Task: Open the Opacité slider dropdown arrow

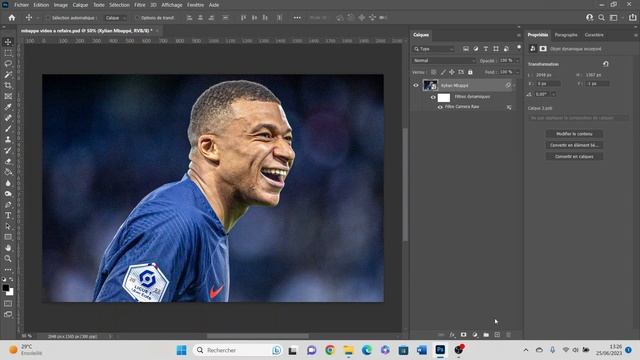Action: tap(517, 60)
